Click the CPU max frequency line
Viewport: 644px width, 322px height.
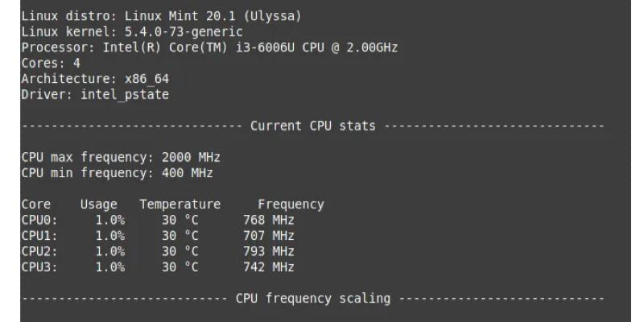[121, 157]
